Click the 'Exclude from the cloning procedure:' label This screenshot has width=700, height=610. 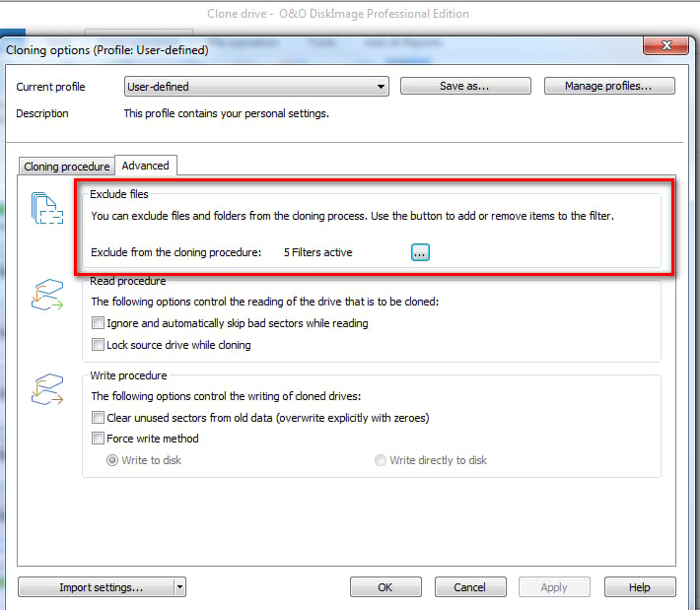[x=175, y=252]
